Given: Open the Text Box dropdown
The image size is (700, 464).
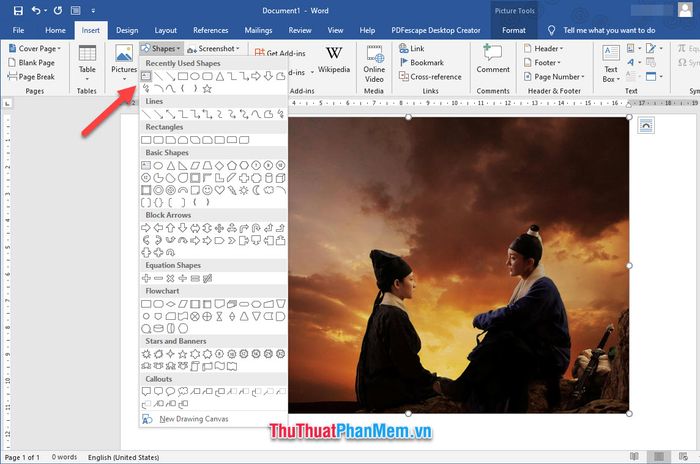Looking at the screenshot, I should 611,64.
